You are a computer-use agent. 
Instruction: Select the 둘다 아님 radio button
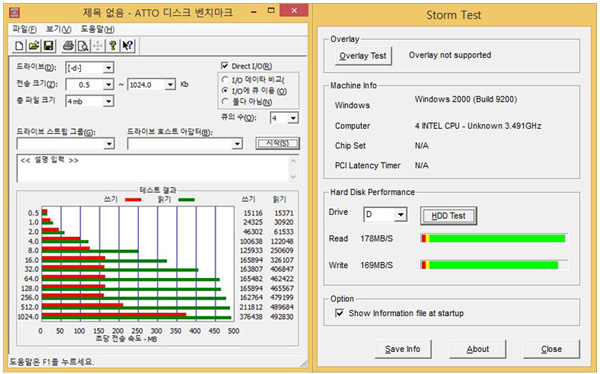(x=225, y=101)
